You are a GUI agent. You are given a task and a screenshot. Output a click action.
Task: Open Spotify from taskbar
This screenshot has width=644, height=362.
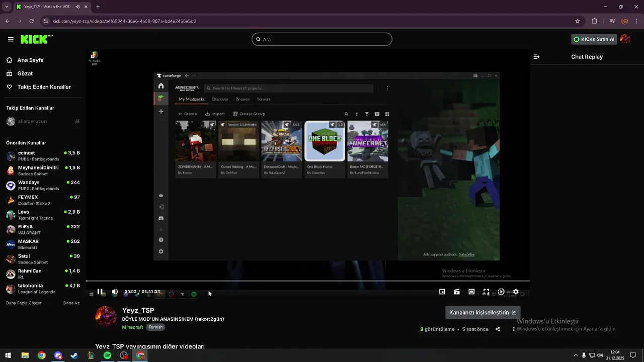coord(107,355)
